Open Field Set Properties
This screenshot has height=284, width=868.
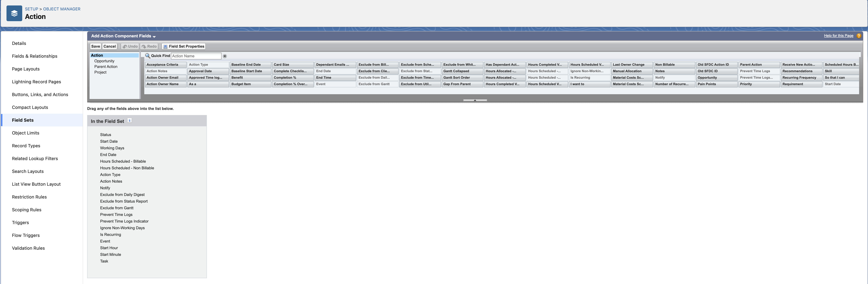coord(184,46)
